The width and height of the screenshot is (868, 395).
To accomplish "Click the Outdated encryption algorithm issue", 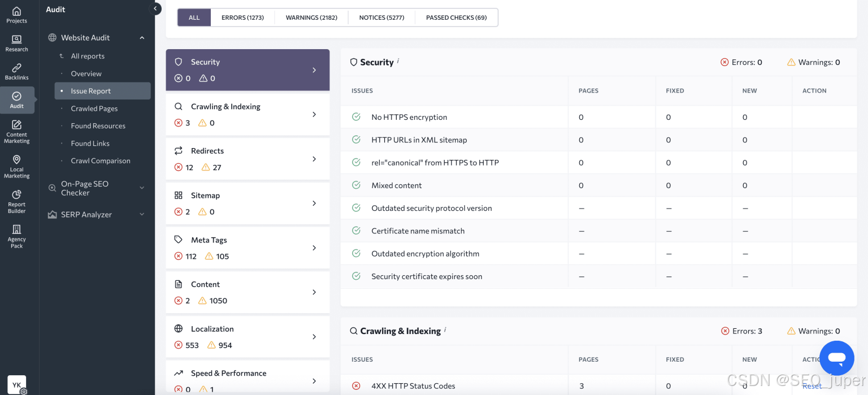I will point(426,253).
